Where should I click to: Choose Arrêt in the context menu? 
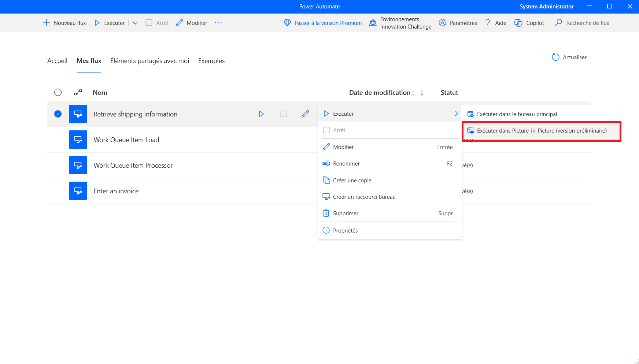(x=390, y=130)
